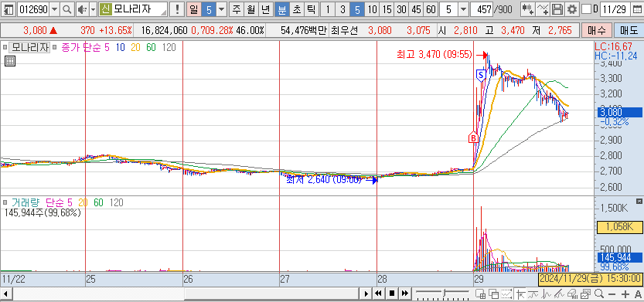Viewport: 644px width, 302px height.
Task: Expand the stock code 012690 dropdown
Action: tap(55, 9)
